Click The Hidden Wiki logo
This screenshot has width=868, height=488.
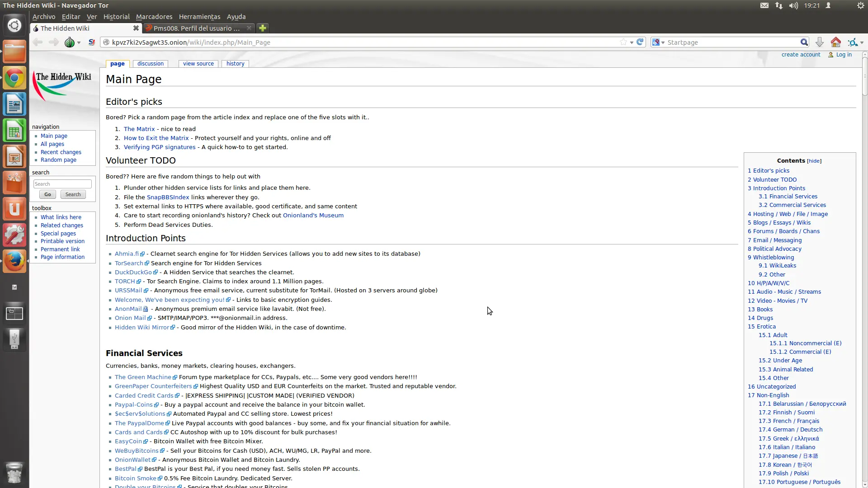tap(62, 85)
